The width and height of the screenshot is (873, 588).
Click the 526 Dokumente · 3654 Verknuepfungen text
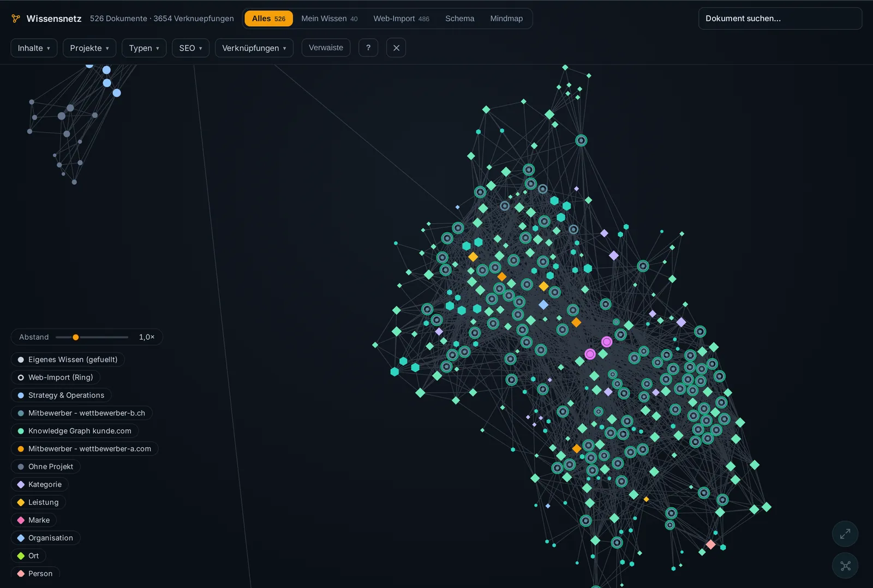coord(162,19)
